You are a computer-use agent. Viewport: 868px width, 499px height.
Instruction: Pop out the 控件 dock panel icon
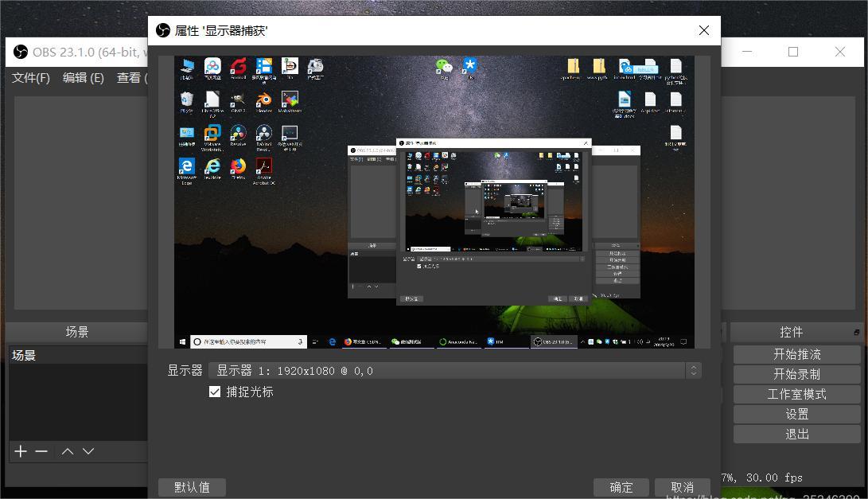point(856,333)
